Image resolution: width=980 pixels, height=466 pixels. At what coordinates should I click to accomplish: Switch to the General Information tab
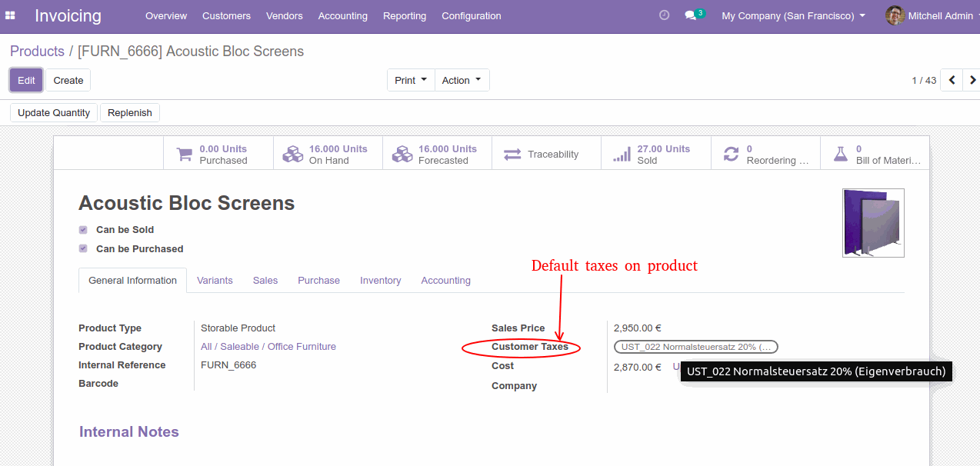click(x=132, y=281)
